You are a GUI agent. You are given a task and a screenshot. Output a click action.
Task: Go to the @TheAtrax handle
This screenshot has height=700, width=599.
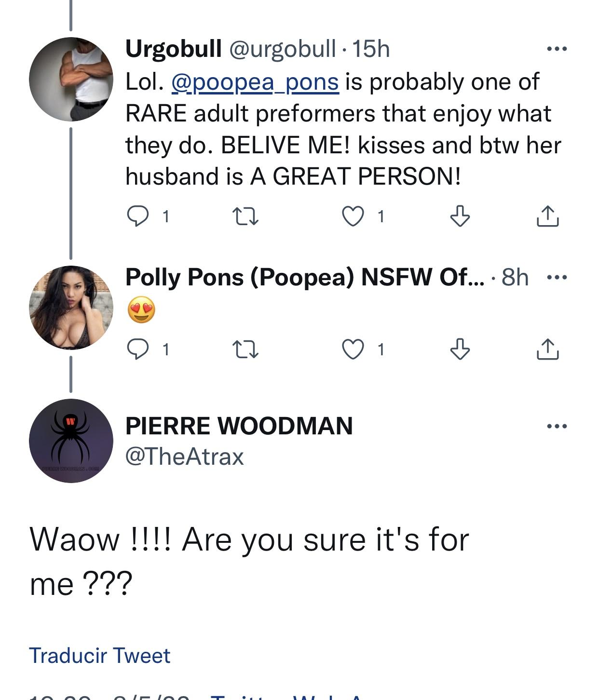(x=185, y=456)
